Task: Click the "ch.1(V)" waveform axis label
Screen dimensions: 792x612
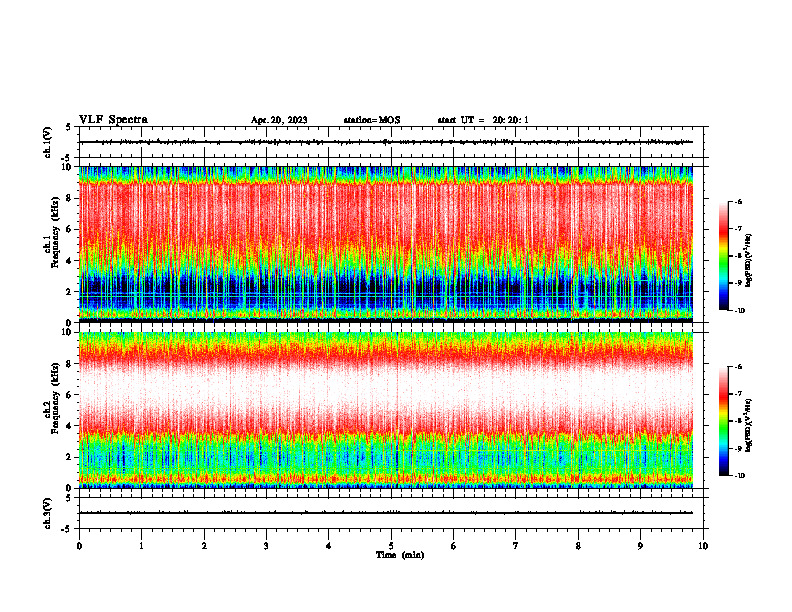Action: click(48, 142)
